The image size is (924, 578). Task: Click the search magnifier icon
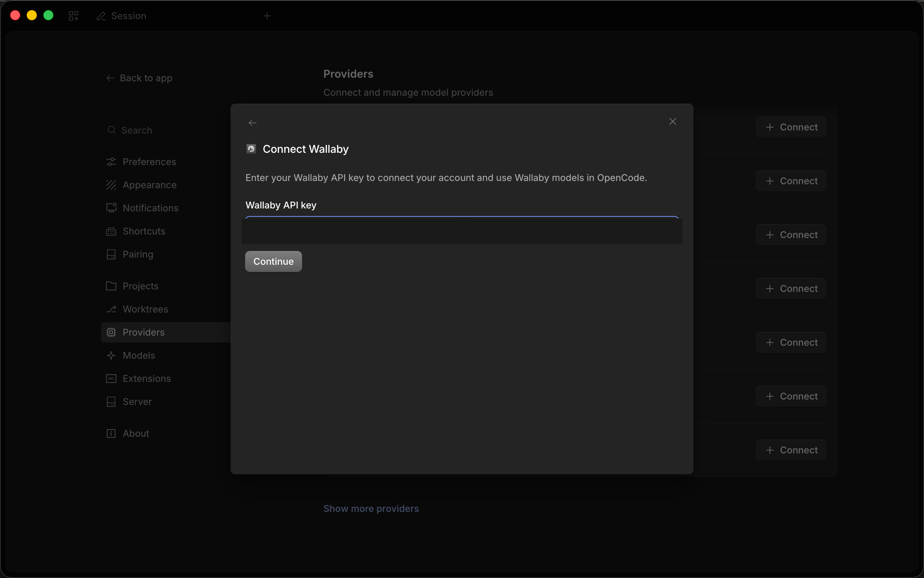coord(112,130)
